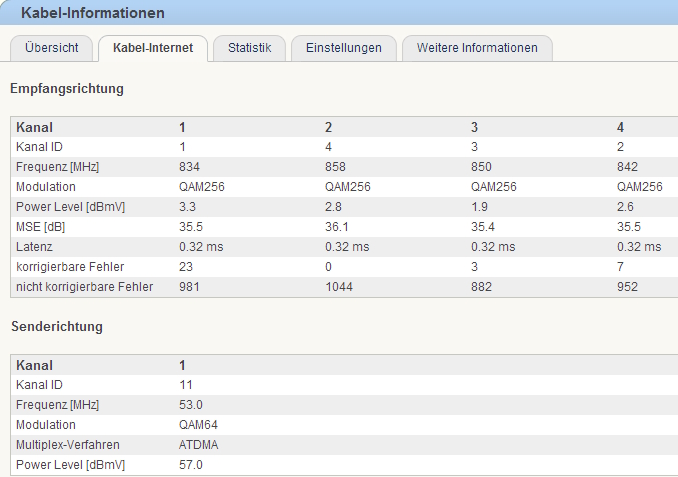This screenshot has height=477, width=678.
Task: Select upstream frequency 53.0
Action: pyautogui.click(x=191, y=405)
